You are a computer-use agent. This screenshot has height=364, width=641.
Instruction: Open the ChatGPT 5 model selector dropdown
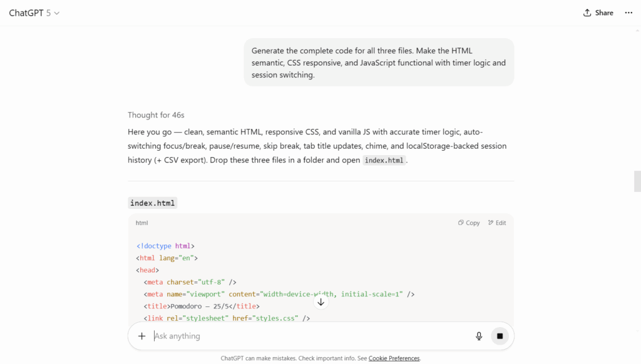click(x=34, y=13)
